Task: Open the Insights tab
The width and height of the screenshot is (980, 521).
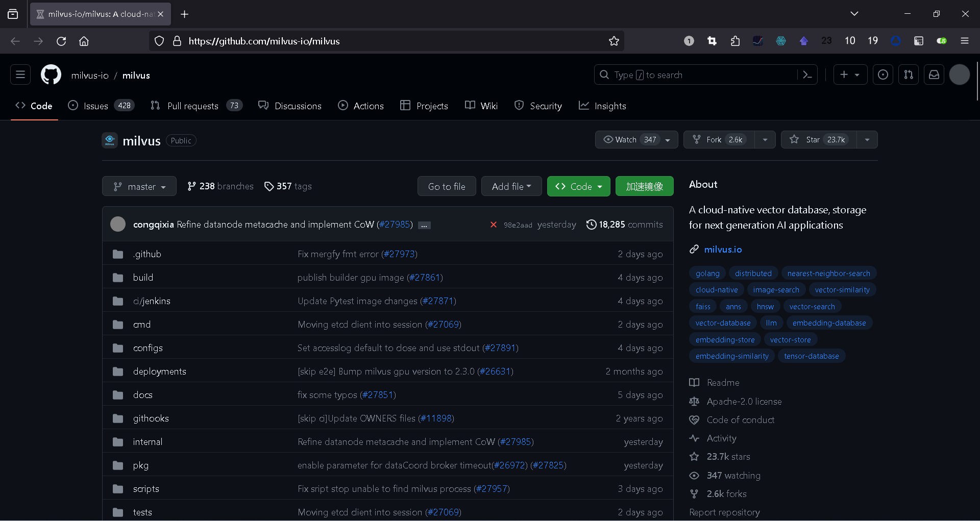Action: [602, 106]
